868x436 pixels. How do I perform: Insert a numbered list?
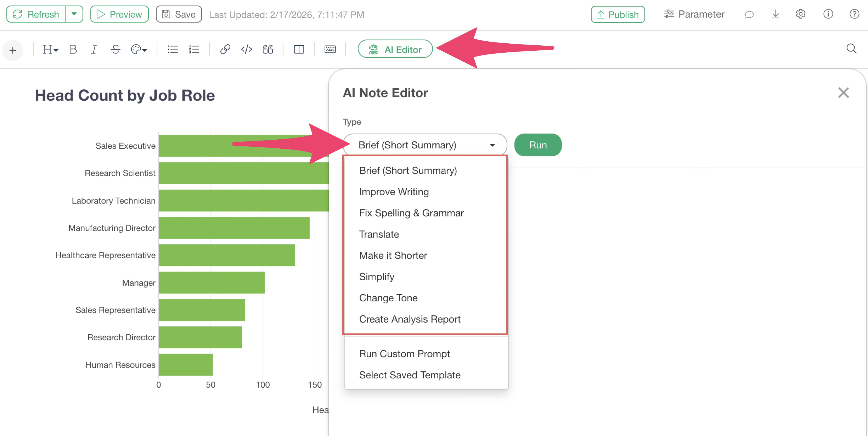[194, 49]
